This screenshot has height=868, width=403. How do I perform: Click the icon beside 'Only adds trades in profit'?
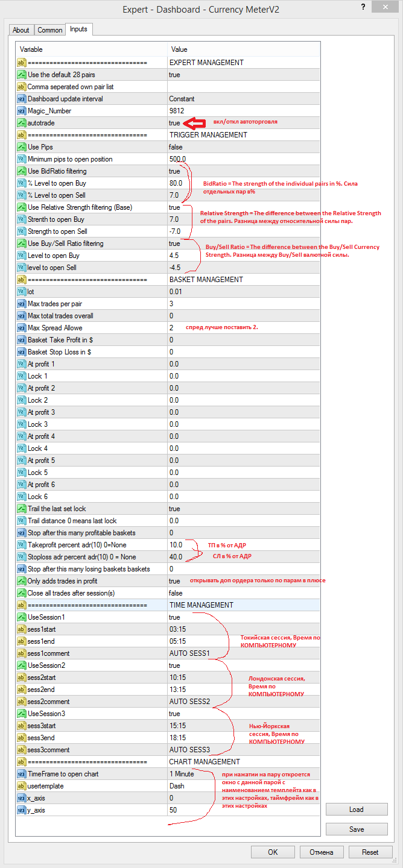tap(21, 581)
